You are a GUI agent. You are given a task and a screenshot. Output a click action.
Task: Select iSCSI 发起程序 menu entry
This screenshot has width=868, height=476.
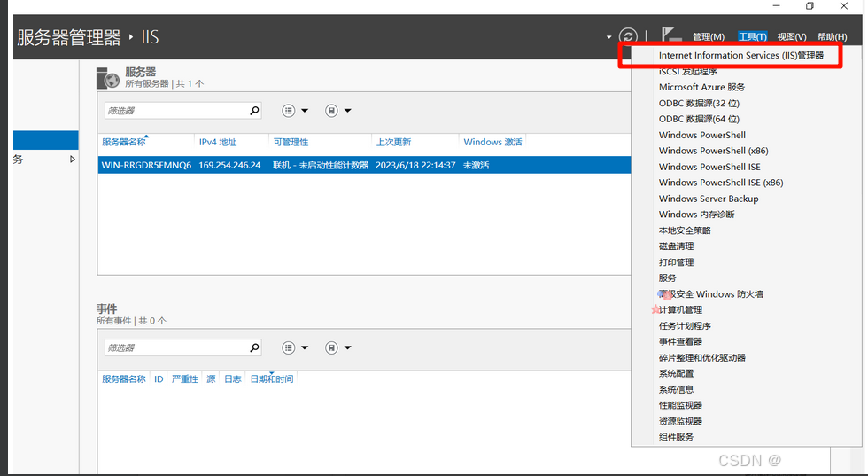pyautogui.click(x=687, y=72)
